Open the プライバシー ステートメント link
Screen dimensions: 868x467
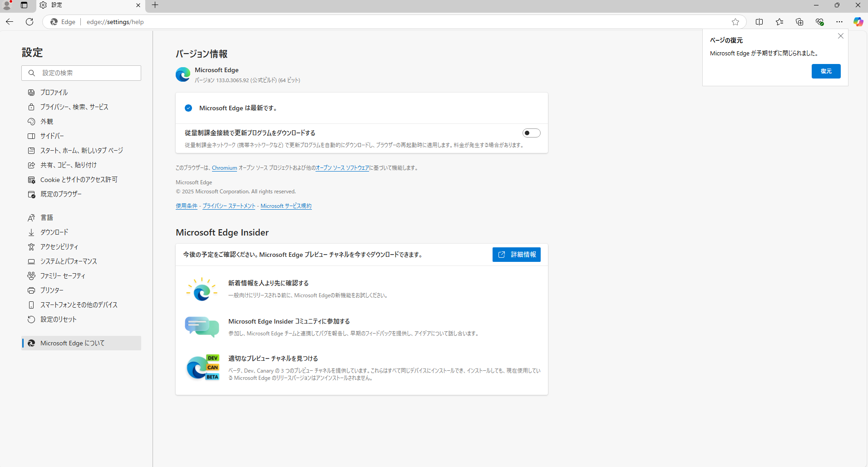pos(229,206)
